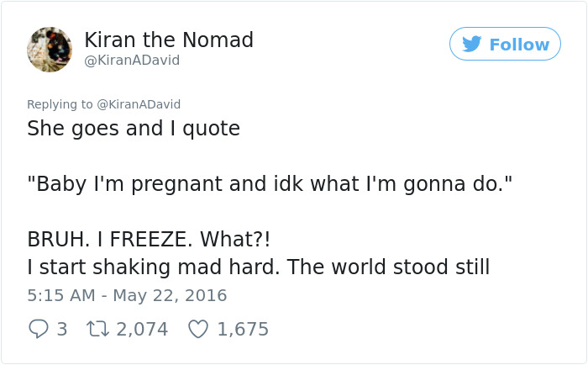Like the tweet with the heart icon
Image resolution: width=588 pixels, height=365 pixels.
[x=198, y=329]
